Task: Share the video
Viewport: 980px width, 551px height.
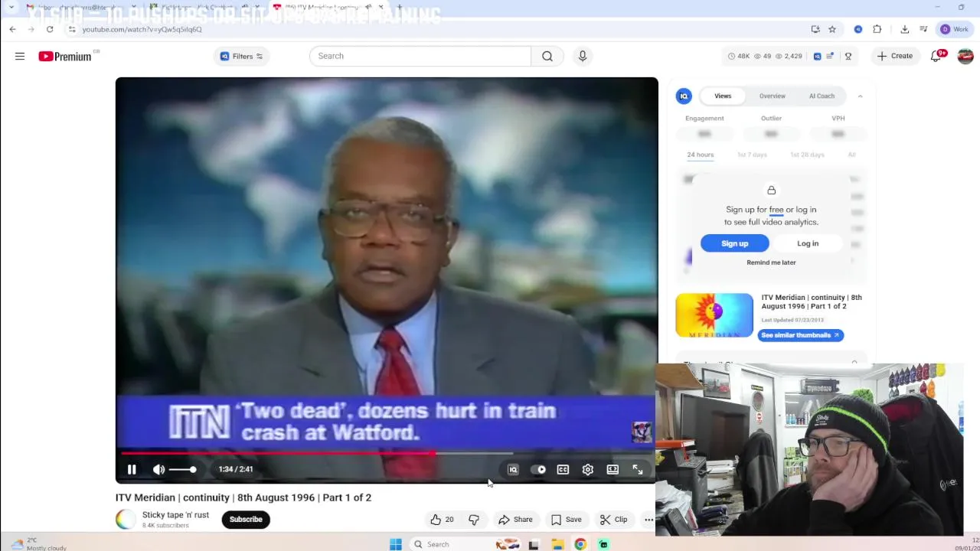Action: point(515,520)
